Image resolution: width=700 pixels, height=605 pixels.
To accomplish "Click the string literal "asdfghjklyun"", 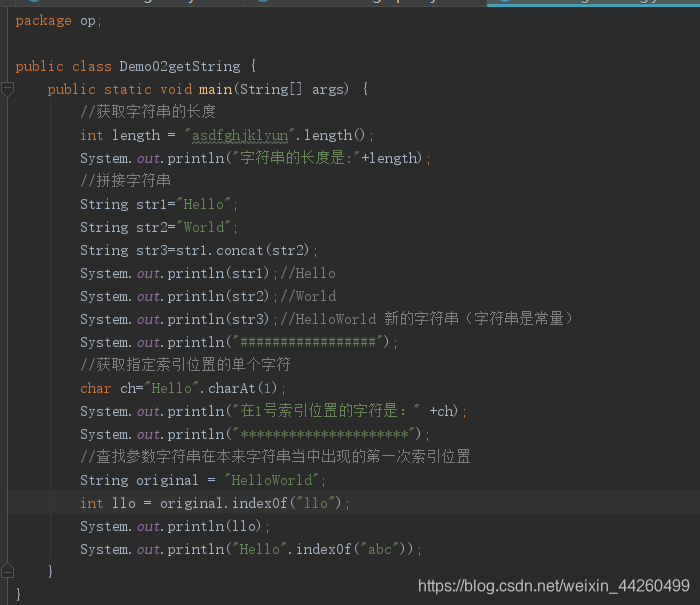I will click(240, 135).
